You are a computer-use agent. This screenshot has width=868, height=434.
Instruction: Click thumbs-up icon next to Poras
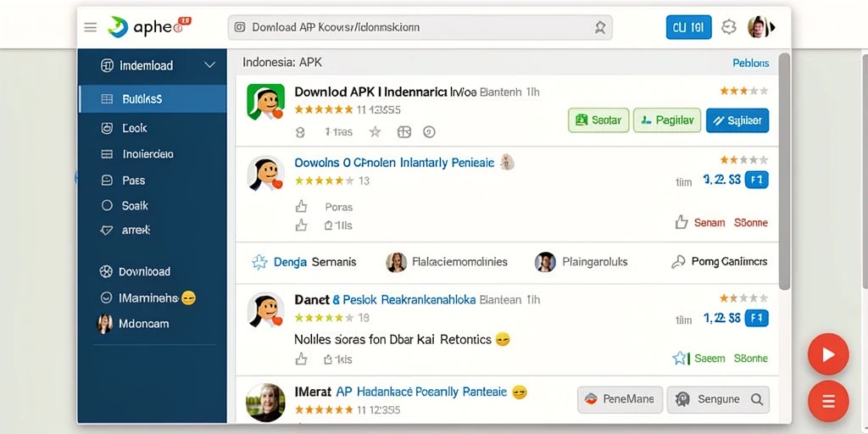pos(301,207)
